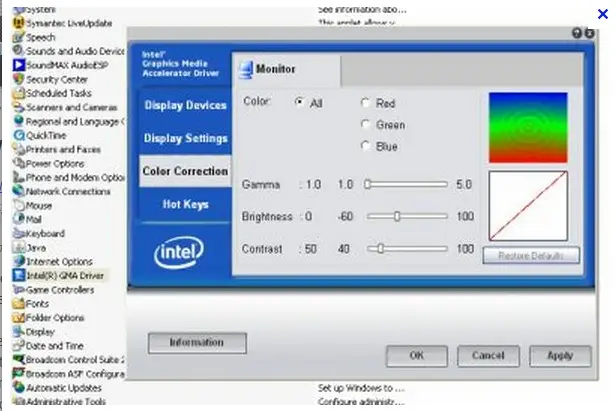616x411 pixels.
Task: Select the Intel(R) GMA Driver icon
Action: 18,275
